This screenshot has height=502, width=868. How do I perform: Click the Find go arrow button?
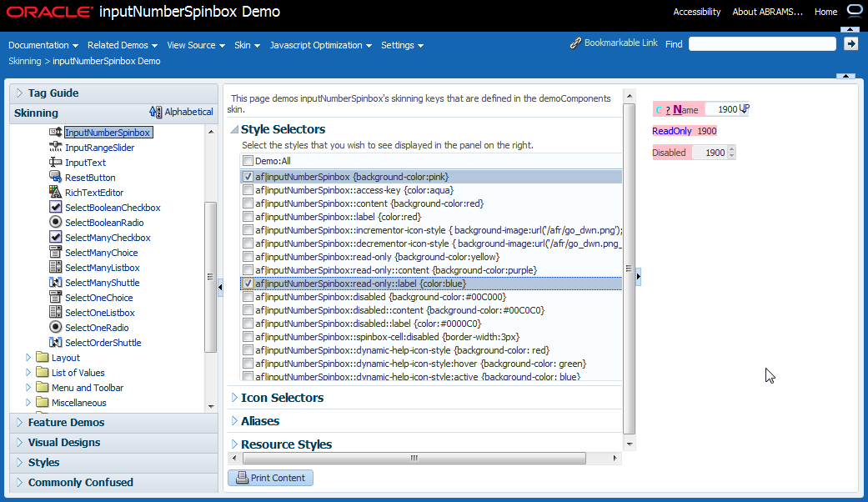[x=850, y=43]
